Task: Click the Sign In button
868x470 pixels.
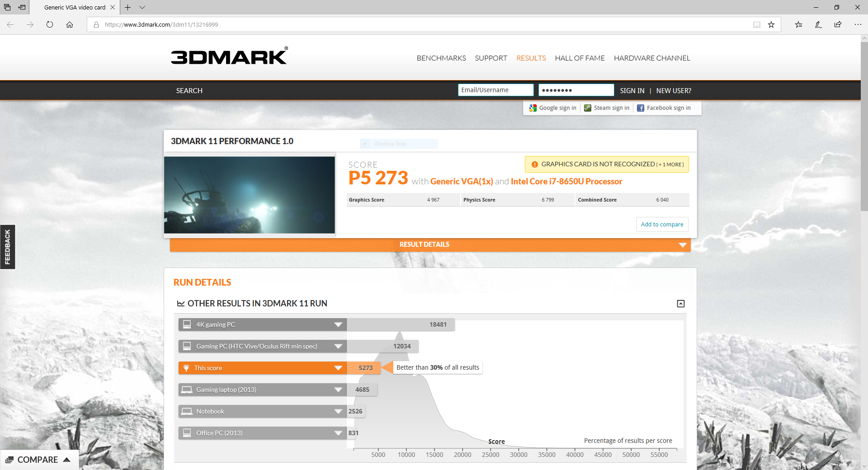Action: tap(632, 91)
